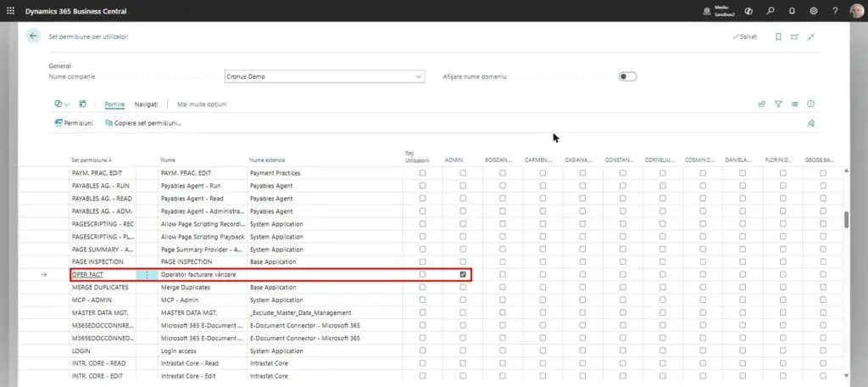Check BOGDAN column for MCP - ADMIN

[503, 300]
